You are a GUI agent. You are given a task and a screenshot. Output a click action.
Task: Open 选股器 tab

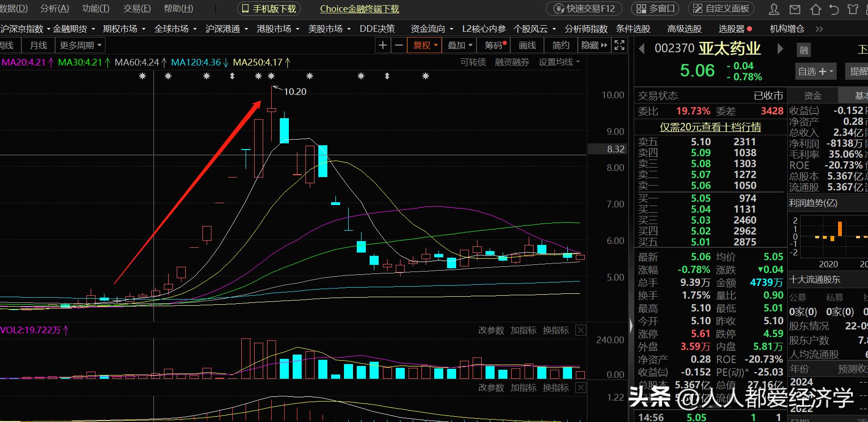735,29
